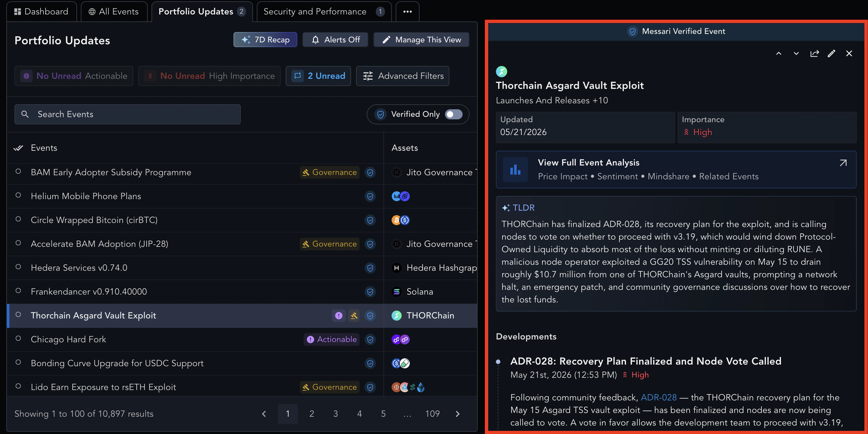The height and width of the screenshot is (434, 868).
Task: Open Lido Earn Exposure to rsETH Exploit event
Action: point(103,387)
